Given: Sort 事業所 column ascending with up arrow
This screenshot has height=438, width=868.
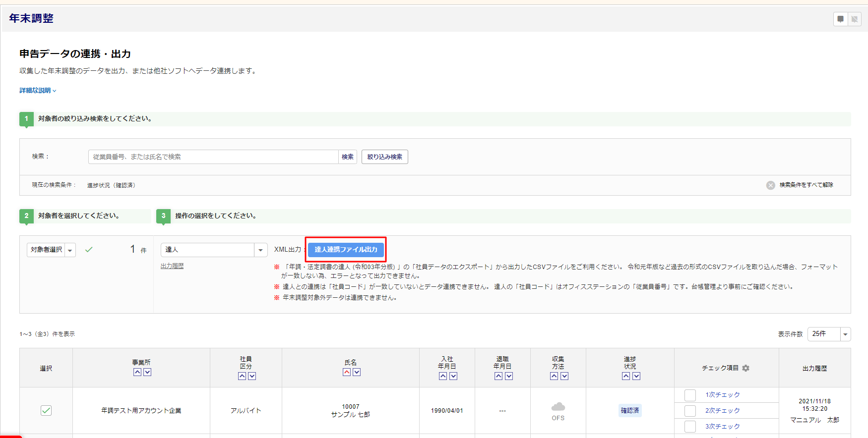Looking at the screenshot, I should pyautogui.click(x=137, y=372).
